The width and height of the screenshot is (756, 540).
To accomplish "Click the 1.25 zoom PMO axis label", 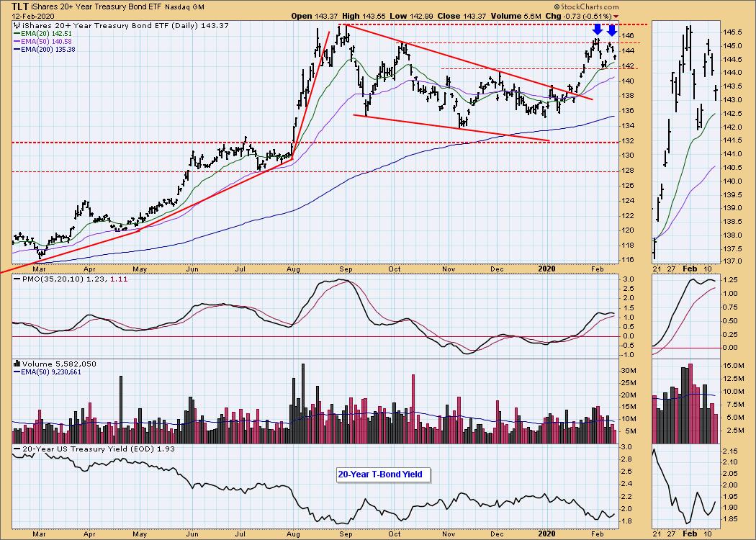I will 730,280.
